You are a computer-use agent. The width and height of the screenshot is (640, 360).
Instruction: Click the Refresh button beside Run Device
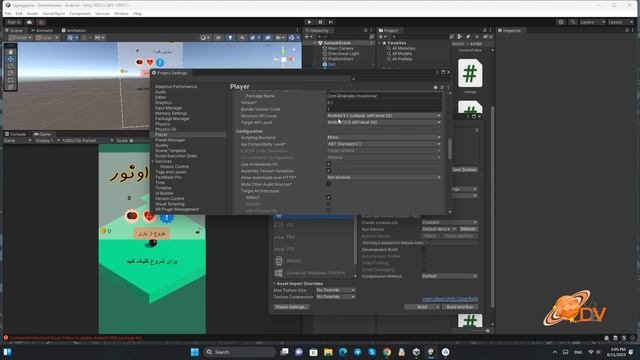point(468,229)
